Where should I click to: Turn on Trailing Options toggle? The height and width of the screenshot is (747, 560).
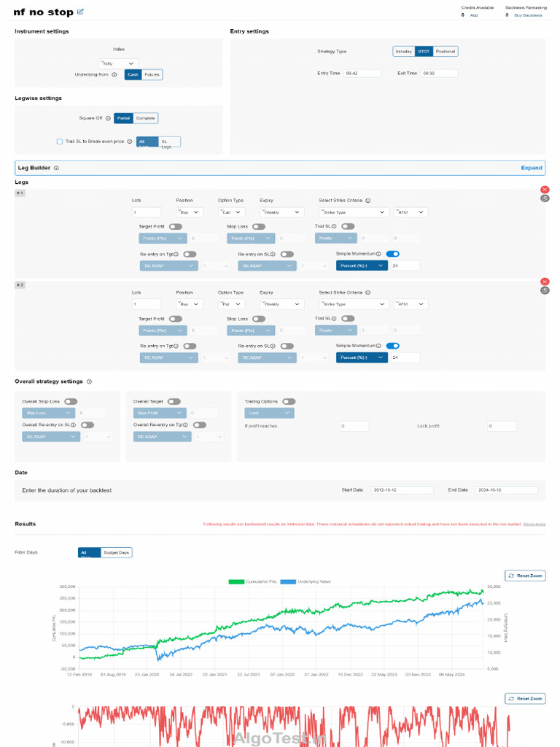coord(289,402)
